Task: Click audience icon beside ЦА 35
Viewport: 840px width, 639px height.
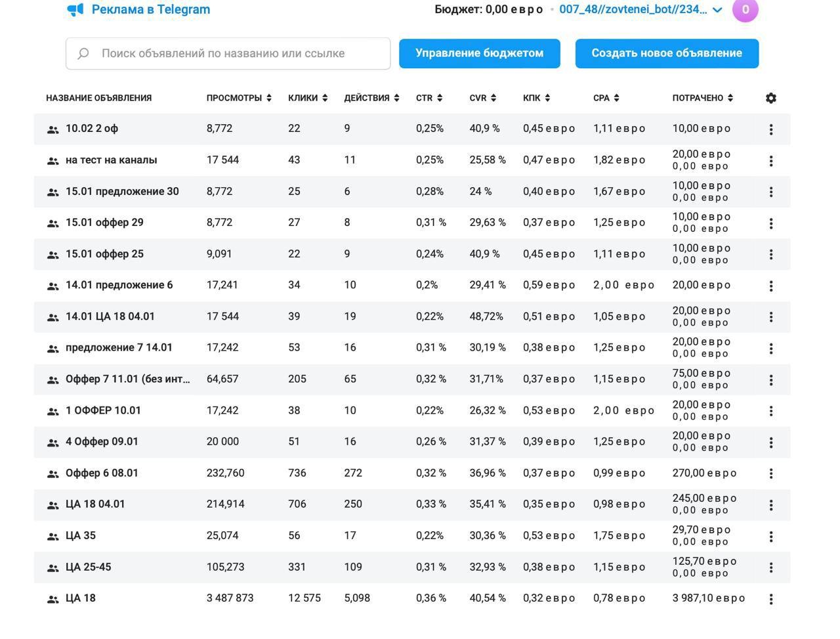Action: coord(53,537)
